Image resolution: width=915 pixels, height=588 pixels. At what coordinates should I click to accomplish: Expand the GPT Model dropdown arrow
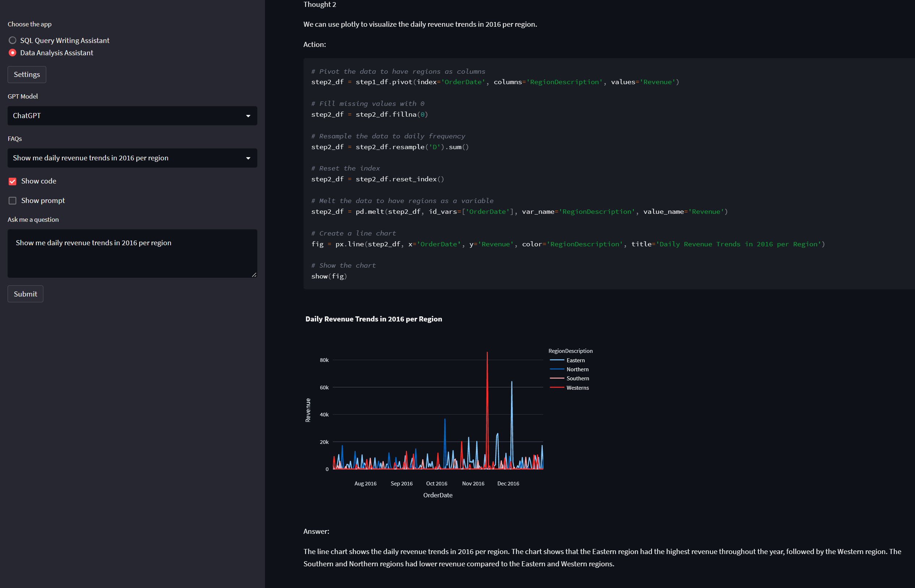click(248, 116)
